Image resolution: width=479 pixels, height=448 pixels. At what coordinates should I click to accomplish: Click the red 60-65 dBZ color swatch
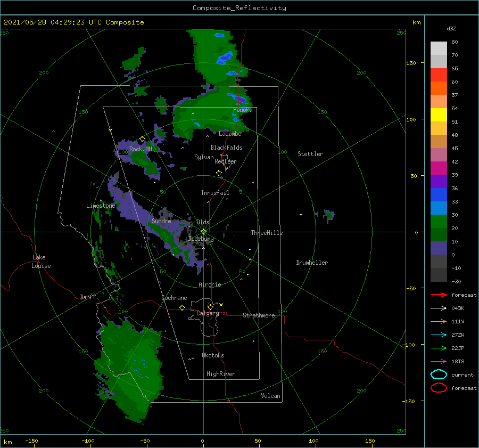coord(439,75)
